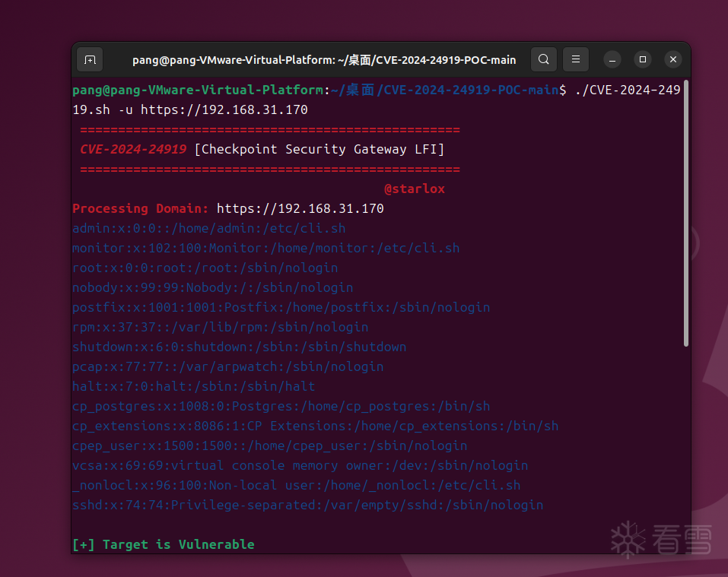
Task: Click the 'Processing Domain:' label
Action: (140, 209)
